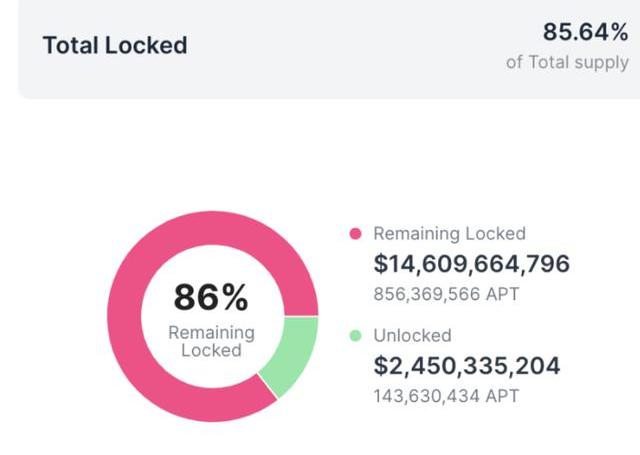This screenshot has height=455, width=640.
Task: Click the $14,609,664,796 locked value
Action: 471,264
